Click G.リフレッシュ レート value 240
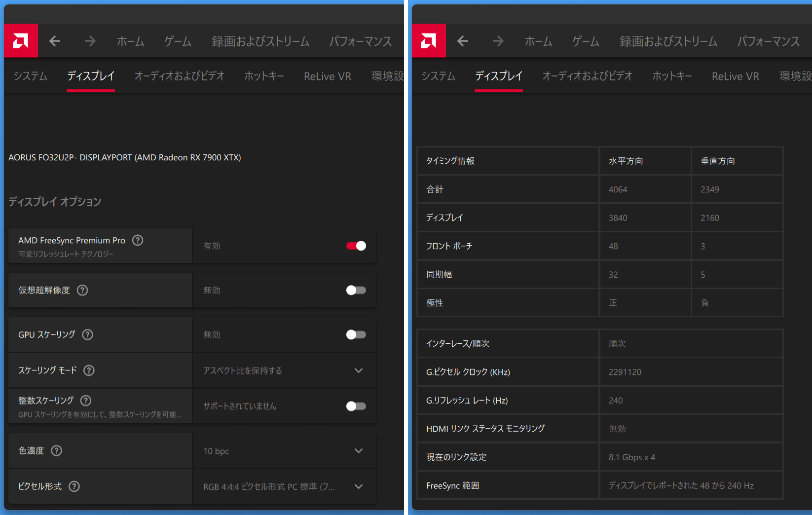Screen dimensions: 812x515 [616, 401]
